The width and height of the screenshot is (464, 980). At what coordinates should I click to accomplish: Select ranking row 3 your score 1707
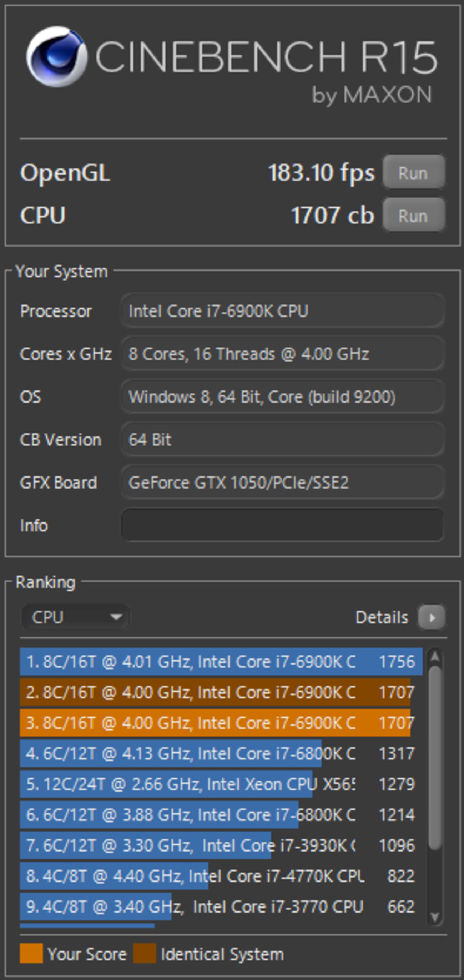221,723
